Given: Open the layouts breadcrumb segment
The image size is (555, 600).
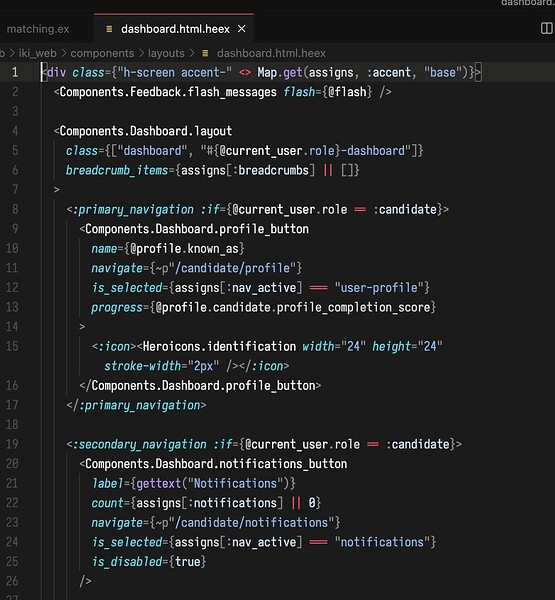Looking at the screenshot, I should pyautogui.click(x=166, y=53).
